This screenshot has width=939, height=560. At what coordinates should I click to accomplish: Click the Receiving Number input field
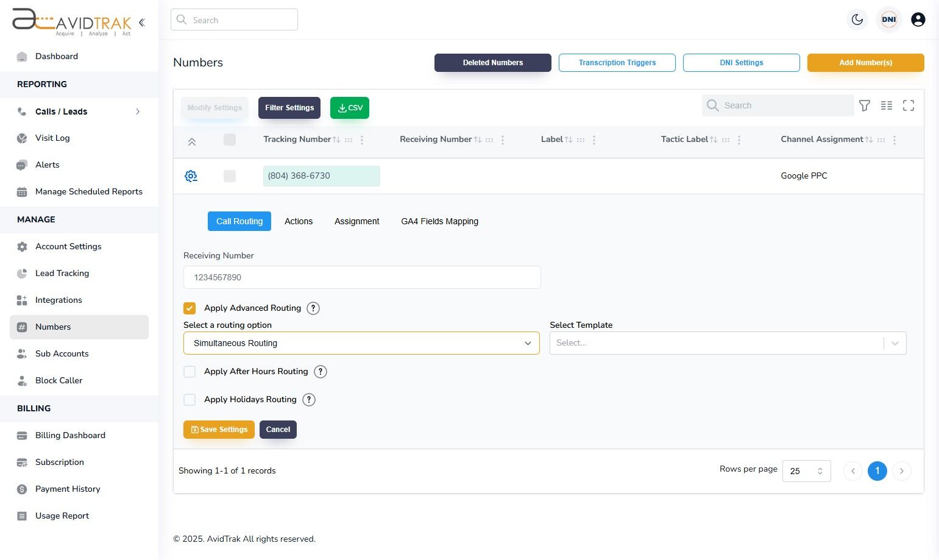[362, 277]
